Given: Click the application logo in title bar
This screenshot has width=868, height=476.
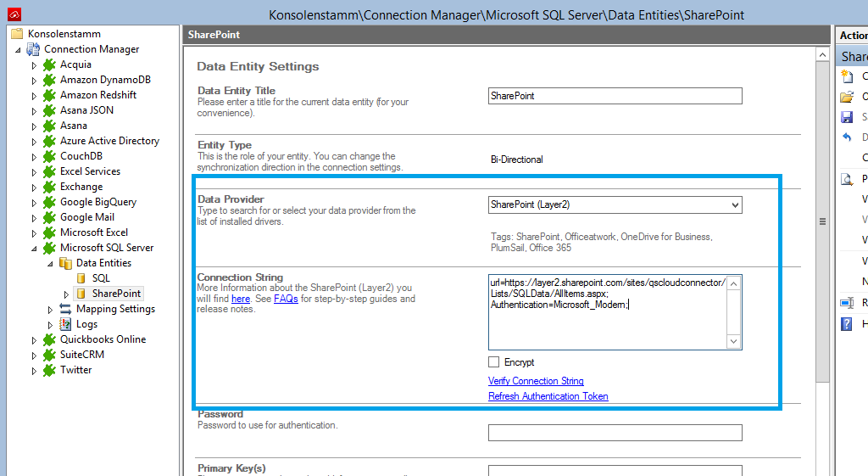Looking at the screenshot, I should (14, 14).
